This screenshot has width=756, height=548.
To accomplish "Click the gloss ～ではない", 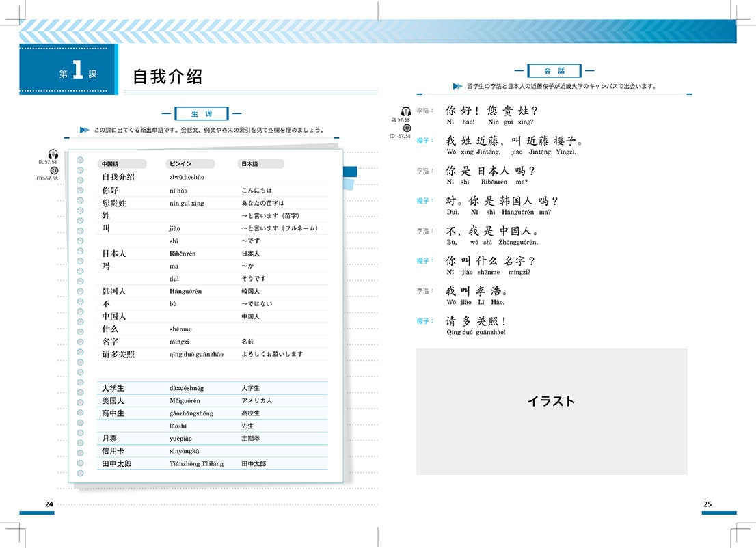I will click(x=256, y=303).
